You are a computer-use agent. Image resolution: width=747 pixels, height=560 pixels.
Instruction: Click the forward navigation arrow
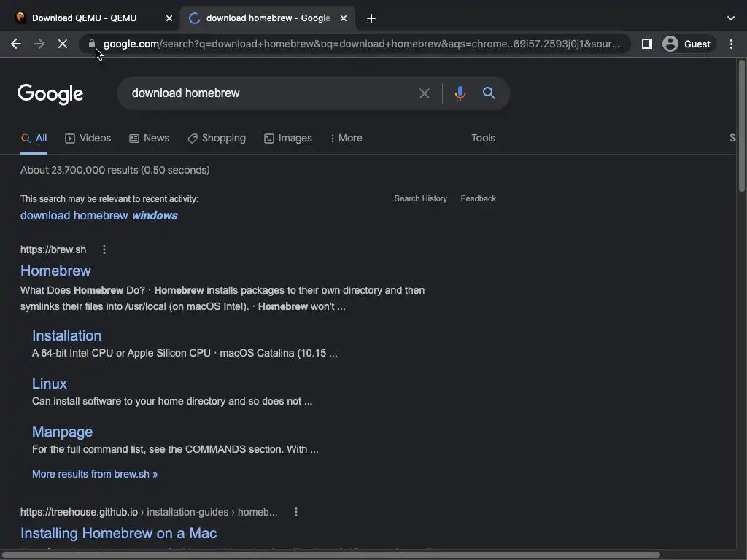39,44
